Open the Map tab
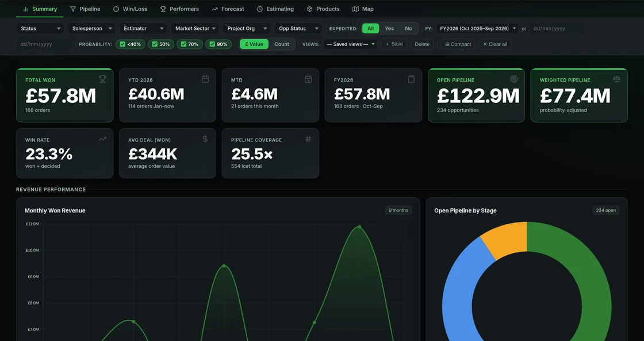The image size is (644, 341). point(363,9)
